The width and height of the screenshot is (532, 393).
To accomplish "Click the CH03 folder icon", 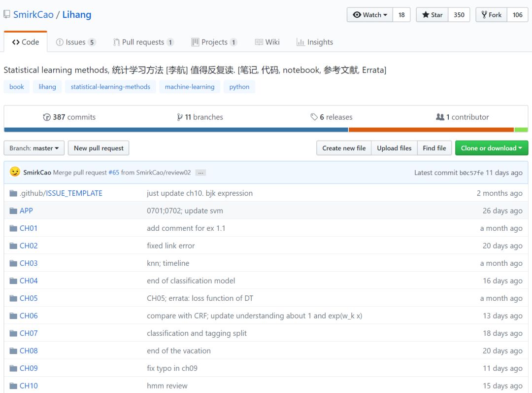I will coord(13,263).
